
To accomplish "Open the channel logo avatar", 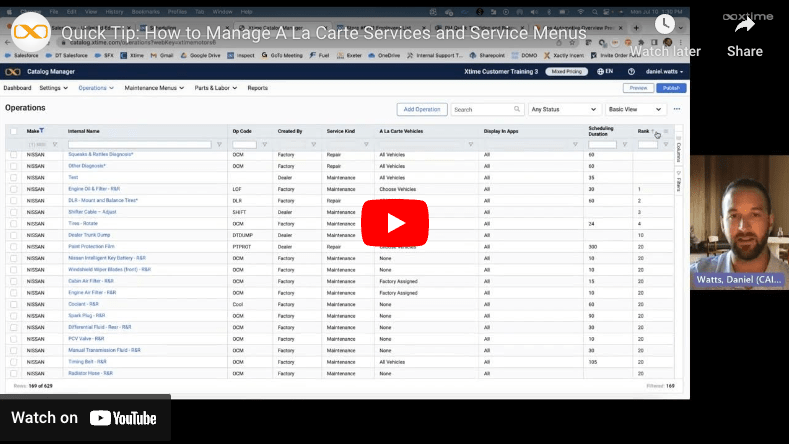I will pyautogui.click(x=32, y=32).
